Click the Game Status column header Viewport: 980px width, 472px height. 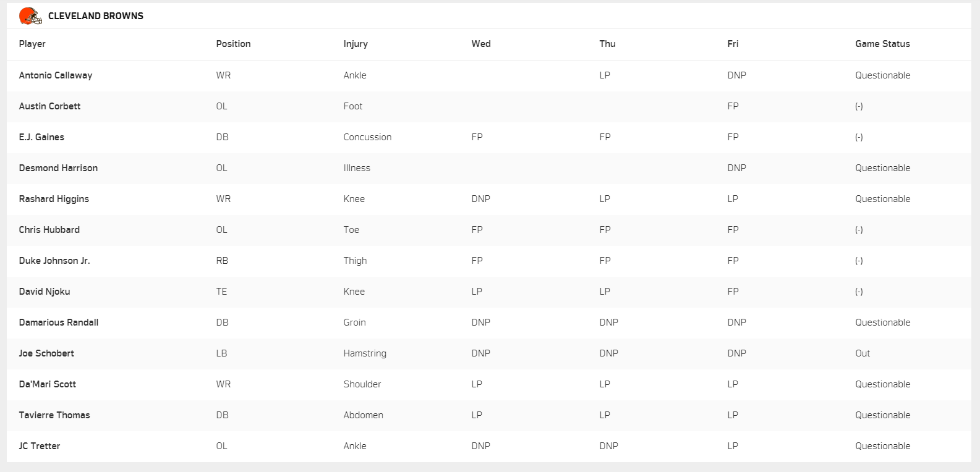pos(882,44)
